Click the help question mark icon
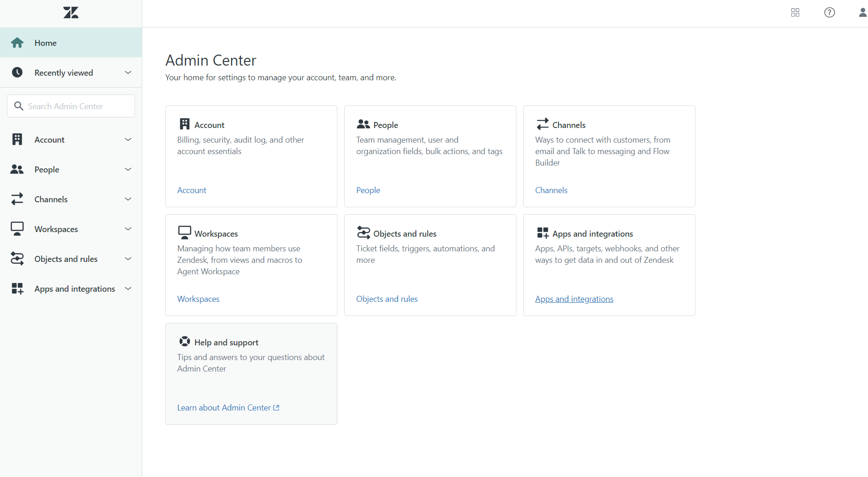Screen dimensions: 868x477 (829, 13)
